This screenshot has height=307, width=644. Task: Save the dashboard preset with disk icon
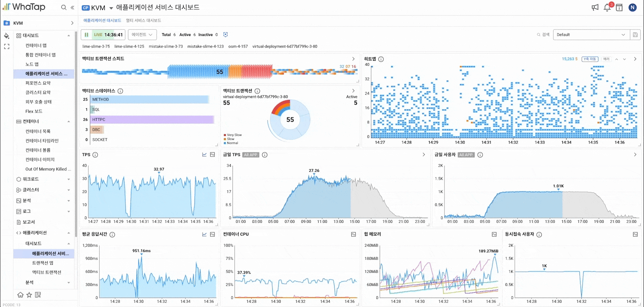pos(635,35)
